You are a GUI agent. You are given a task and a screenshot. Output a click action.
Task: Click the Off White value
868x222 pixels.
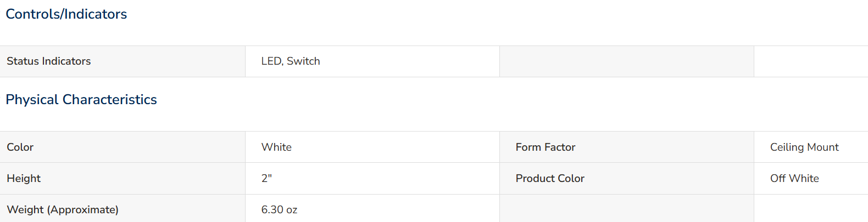[794, 178]
